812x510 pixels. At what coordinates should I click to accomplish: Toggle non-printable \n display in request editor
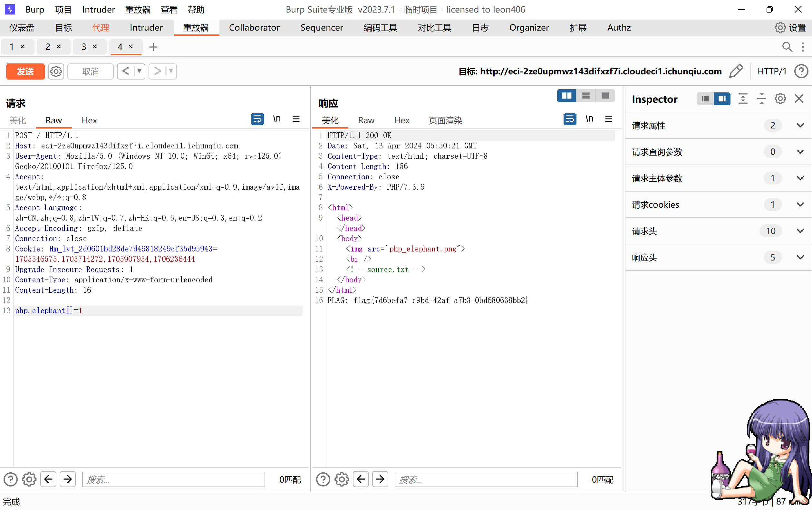click(x=277, y=119)
